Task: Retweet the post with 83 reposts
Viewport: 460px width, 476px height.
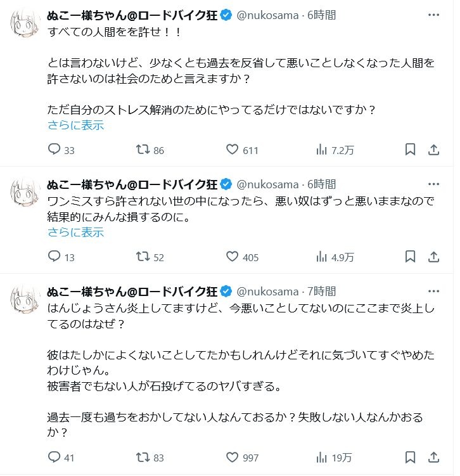Action: (x=144, y=457)
